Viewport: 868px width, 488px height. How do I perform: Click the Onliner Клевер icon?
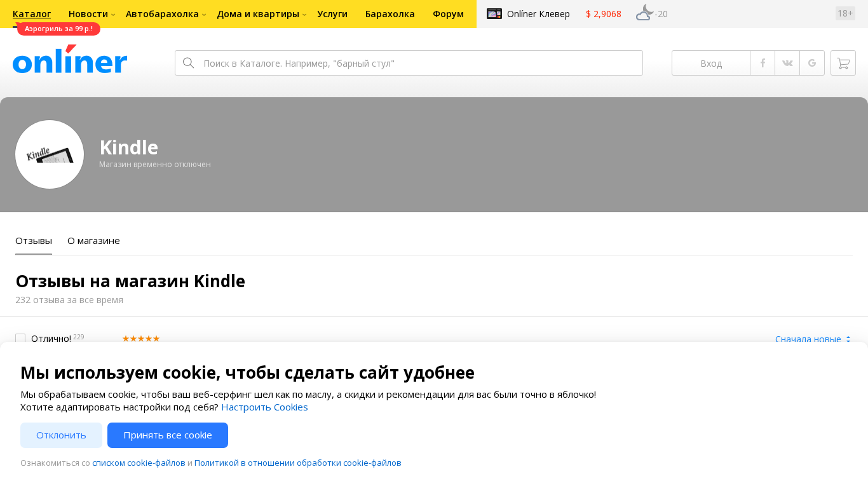(494, 14)
